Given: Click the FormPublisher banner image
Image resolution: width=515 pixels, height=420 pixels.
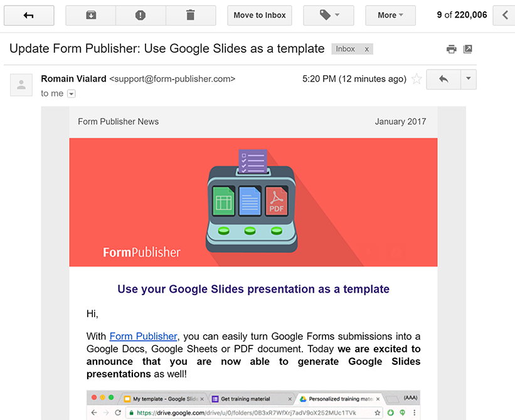Looking at the screenshot, I should click(253, 202).
